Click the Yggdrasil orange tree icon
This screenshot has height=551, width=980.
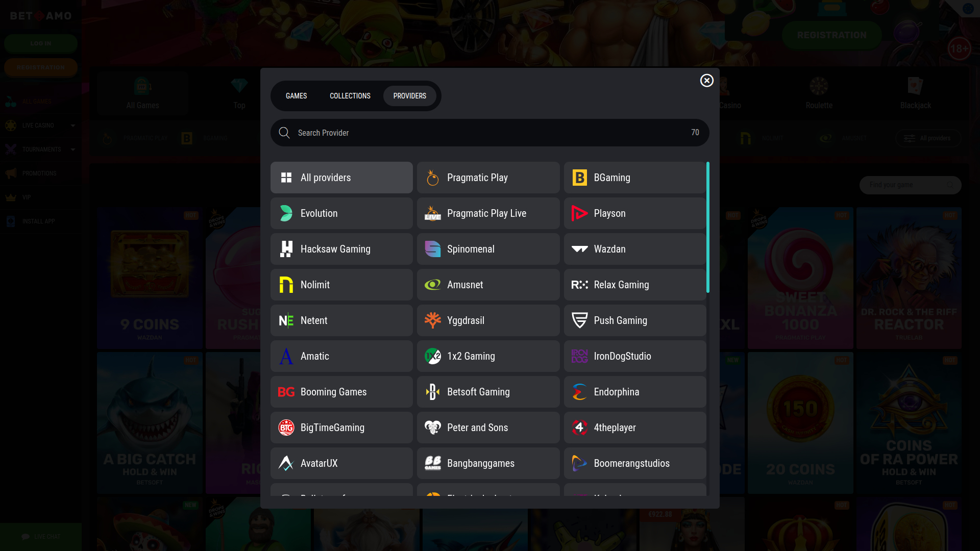432,320
